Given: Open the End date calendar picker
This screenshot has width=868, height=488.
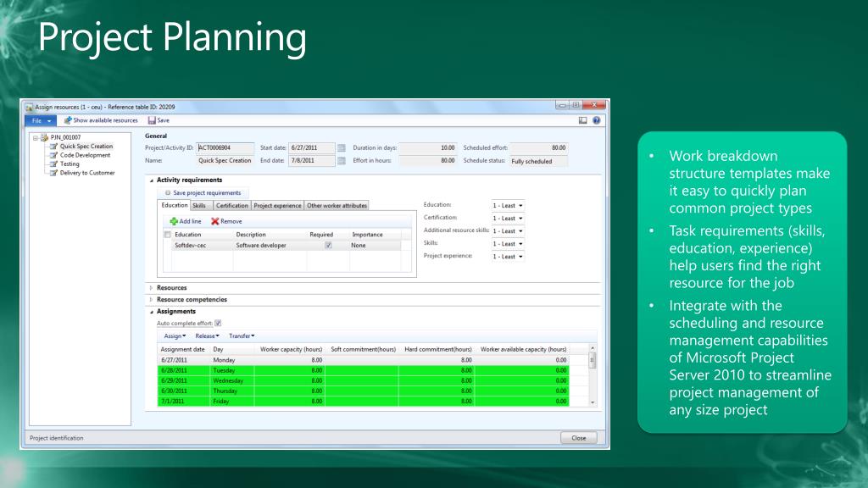Looking at the screenshot, I should 342,161.
